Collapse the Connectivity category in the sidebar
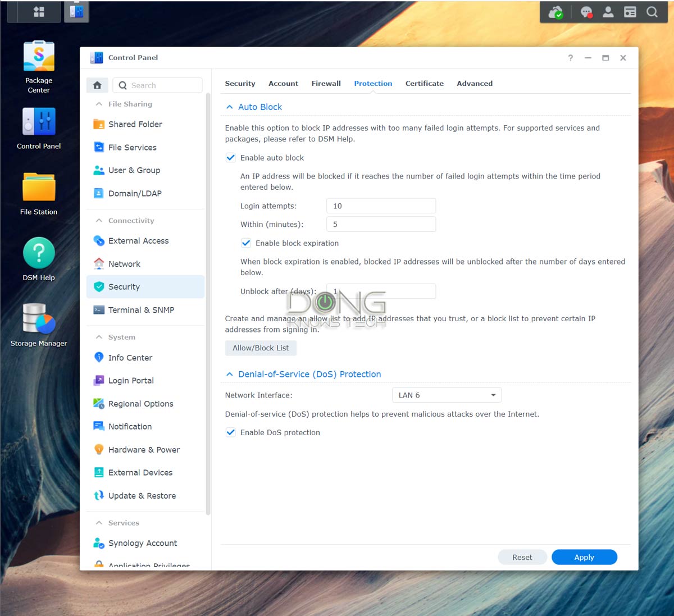The height and width of the screenshot is (616, 674). pyautogui.click(x=98, y=220)
